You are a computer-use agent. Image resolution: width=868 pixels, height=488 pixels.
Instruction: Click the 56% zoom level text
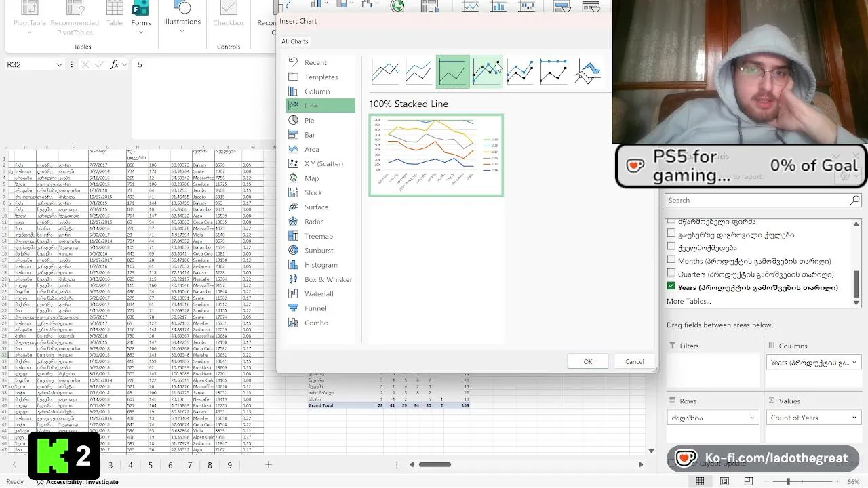coord(854,481)
